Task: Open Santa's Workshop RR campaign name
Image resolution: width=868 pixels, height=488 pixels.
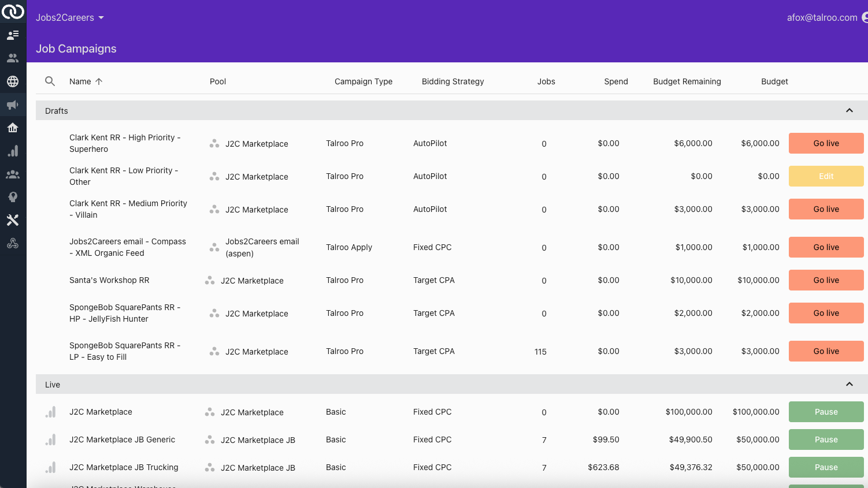Action: click(109, 280)
